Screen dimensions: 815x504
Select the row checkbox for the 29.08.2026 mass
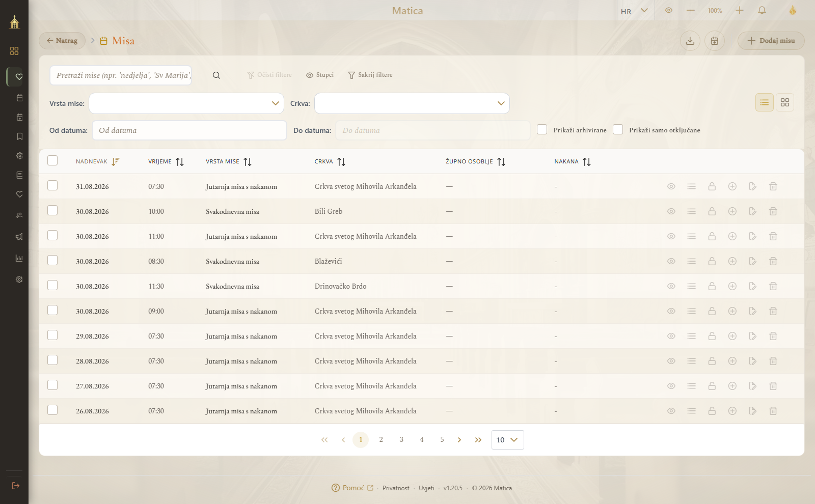[52, 335]
